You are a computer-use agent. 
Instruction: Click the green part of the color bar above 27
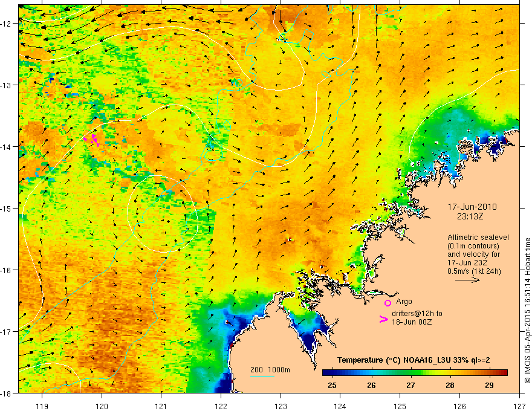(x=411, y=372)
